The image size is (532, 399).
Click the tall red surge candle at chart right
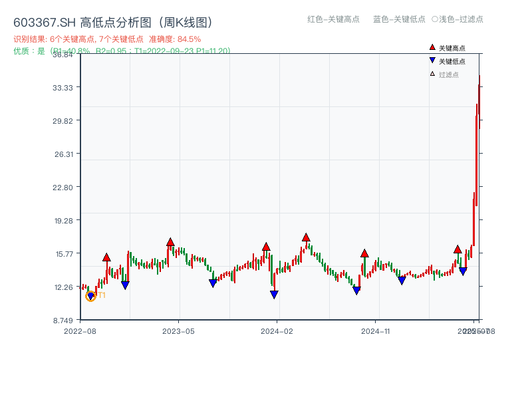coord(477,154)
